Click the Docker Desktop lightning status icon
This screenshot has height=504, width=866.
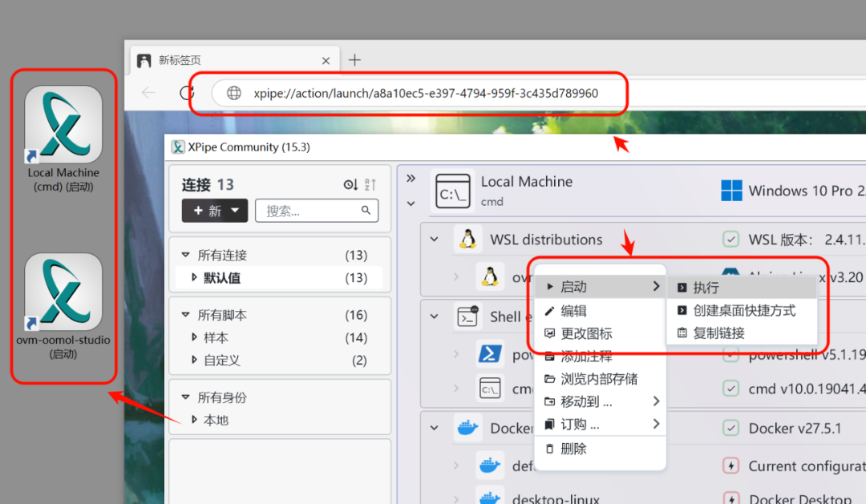tap(730, 498)
